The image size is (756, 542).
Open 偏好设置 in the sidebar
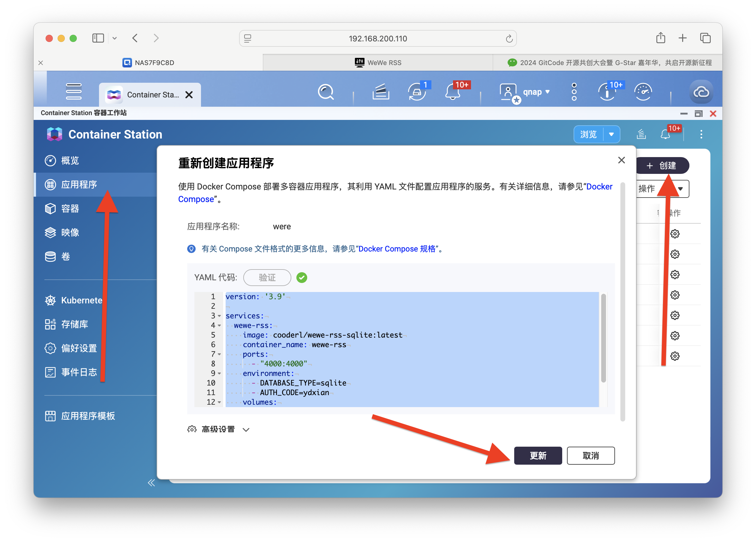pyautogui.click(x=95, y=348)
